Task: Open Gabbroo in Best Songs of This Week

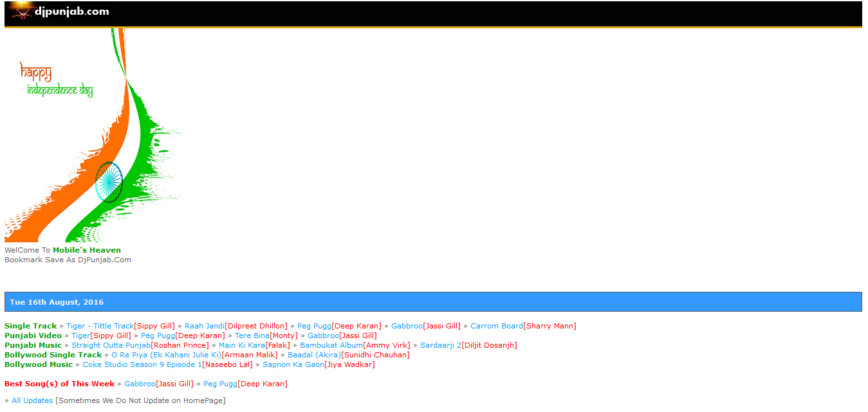Action: coord(140,384)
